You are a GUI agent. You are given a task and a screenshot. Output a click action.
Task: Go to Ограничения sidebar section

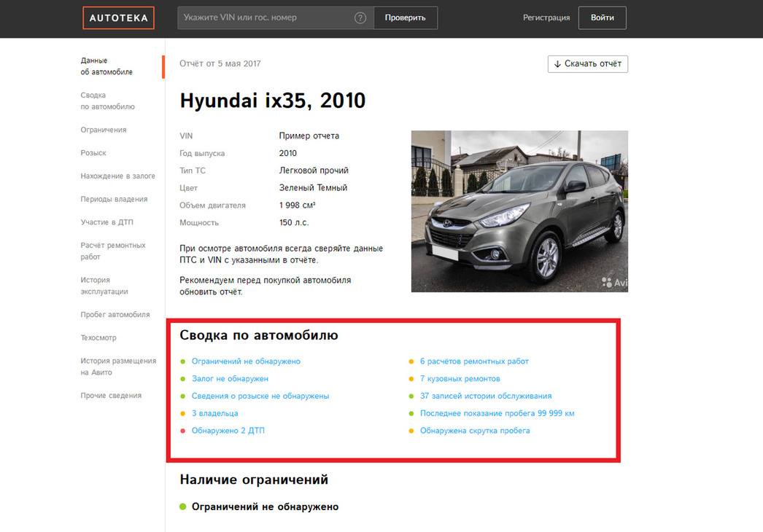(x=104, y=130)
